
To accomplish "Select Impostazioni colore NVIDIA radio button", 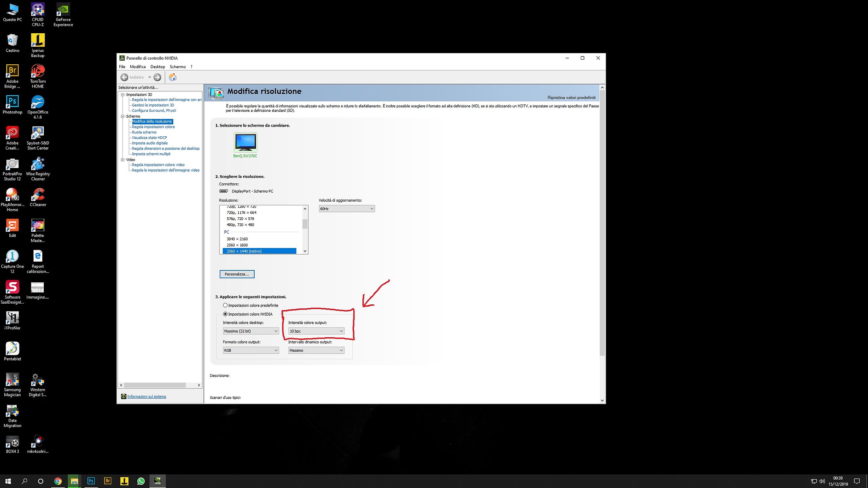I will 225,314.
